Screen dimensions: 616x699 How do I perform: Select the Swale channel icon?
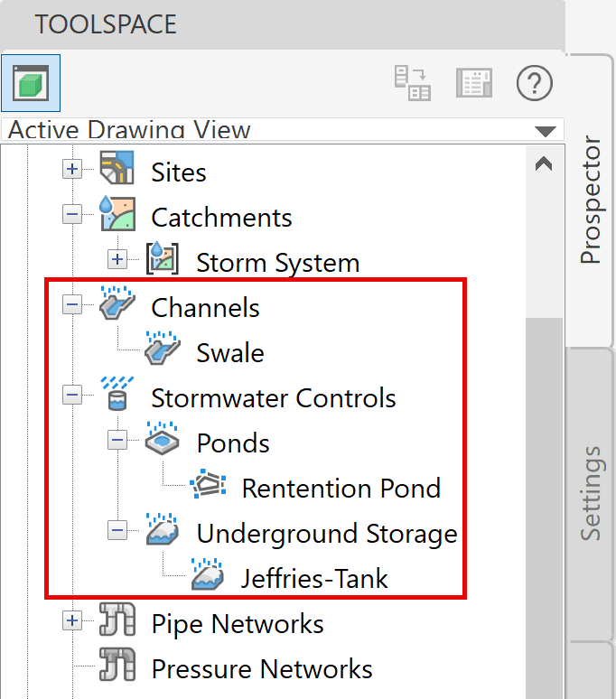163,349
